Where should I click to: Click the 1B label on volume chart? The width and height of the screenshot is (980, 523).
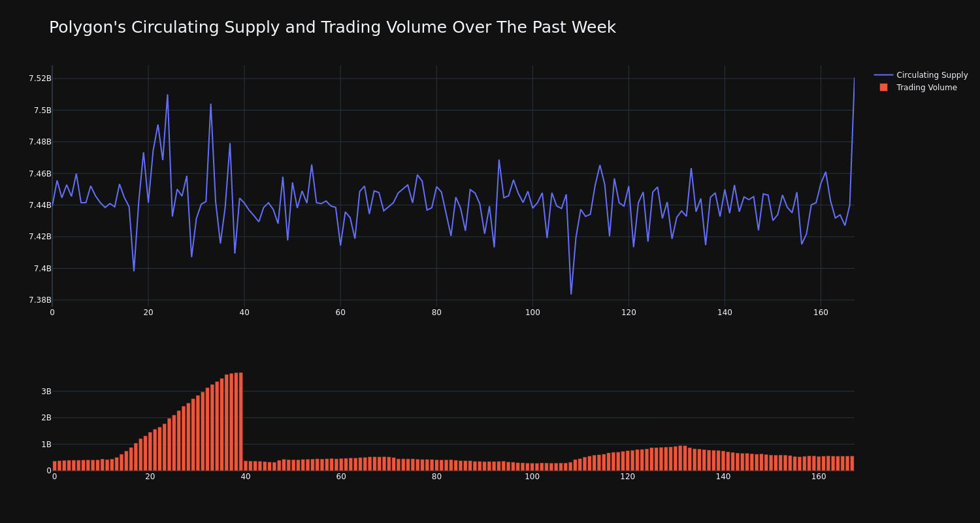click(46, 445)
